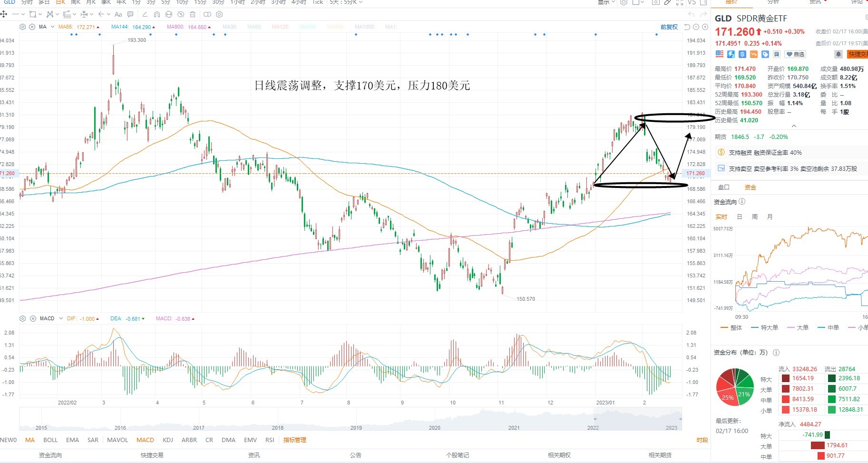Viewport: 868px width, 463px height.
Task: Toggle MA55 line visibility
Action: pyautogui.click(x=78, y=27)
